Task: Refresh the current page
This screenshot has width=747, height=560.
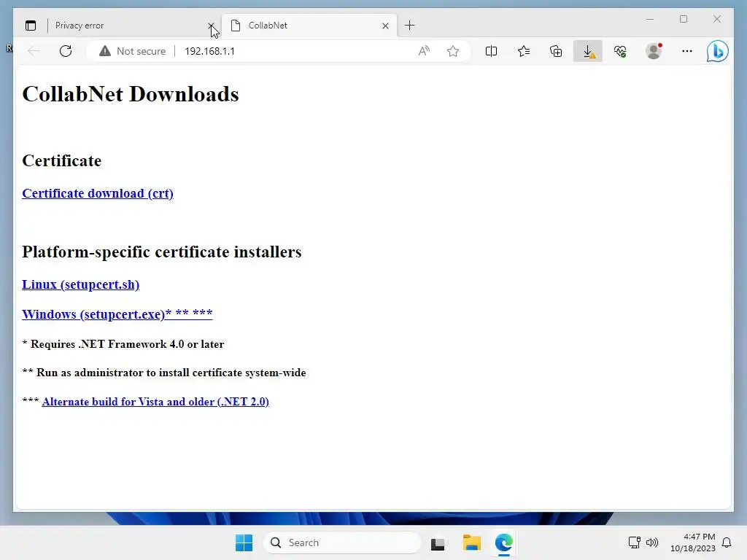Action: click(66, 51)
